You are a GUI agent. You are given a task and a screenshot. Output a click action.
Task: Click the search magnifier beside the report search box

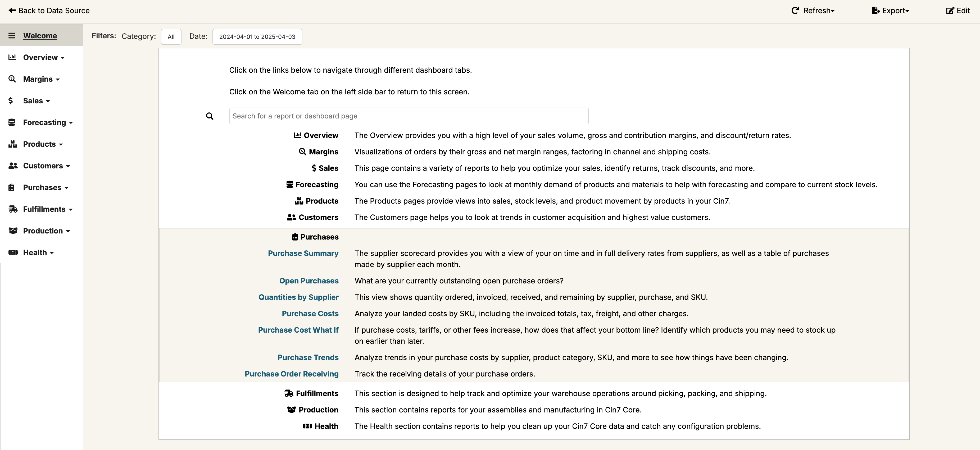210,116
